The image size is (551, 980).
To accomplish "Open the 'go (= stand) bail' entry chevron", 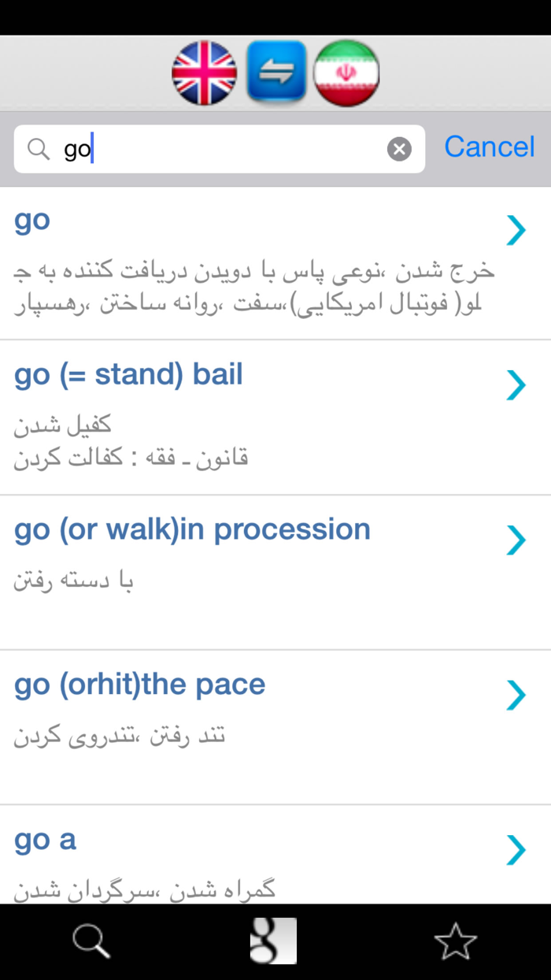I will click(516, 384).
